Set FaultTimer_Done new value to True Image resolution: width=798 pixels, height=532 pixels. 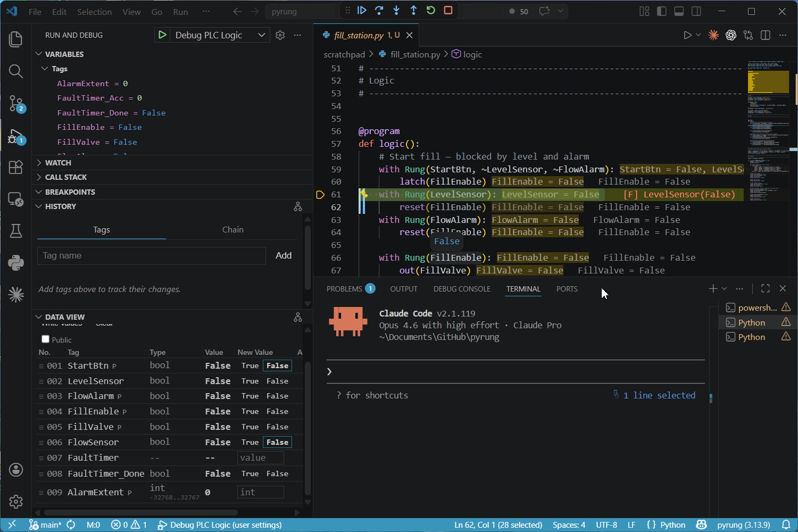coord(250,474)
